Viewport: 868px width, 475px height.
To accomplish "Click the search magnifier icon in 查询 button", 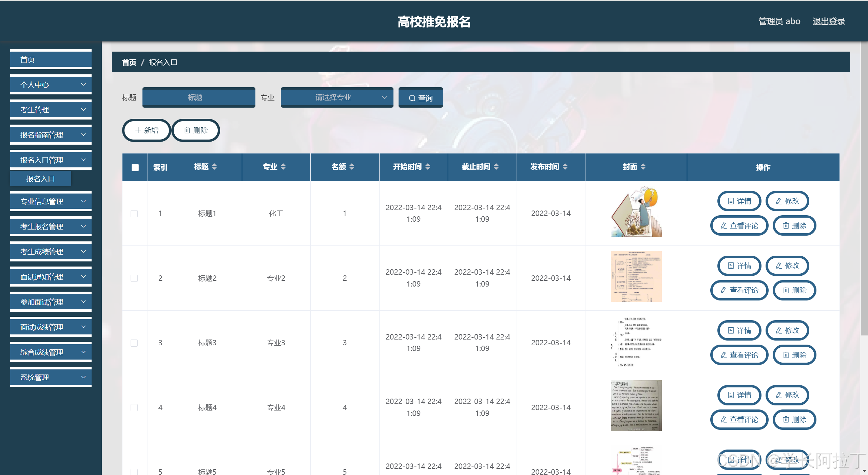I will coord(412,98).
